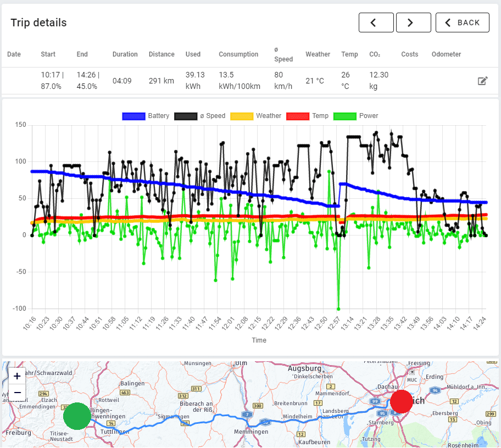This screenshot has height=448, width=501.
Task: Zoom out on the map with the minus button
Action: (x=17, y=393)
